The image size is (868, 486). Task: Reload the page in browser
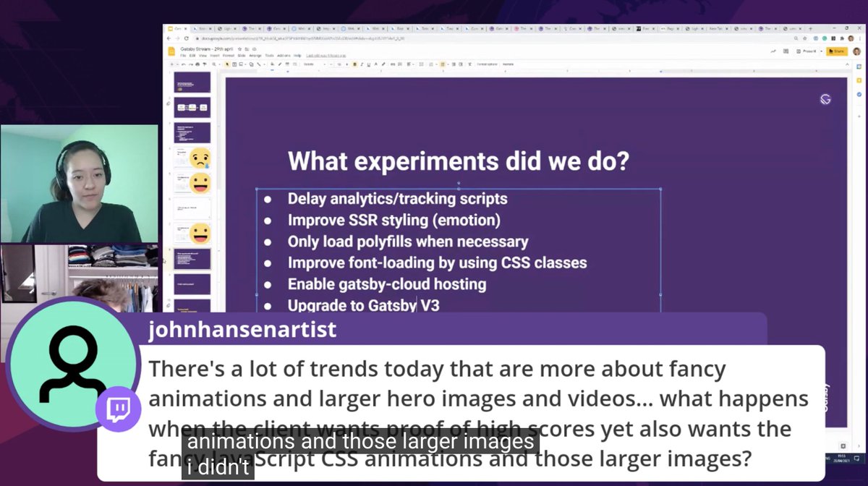pos(187,38)
